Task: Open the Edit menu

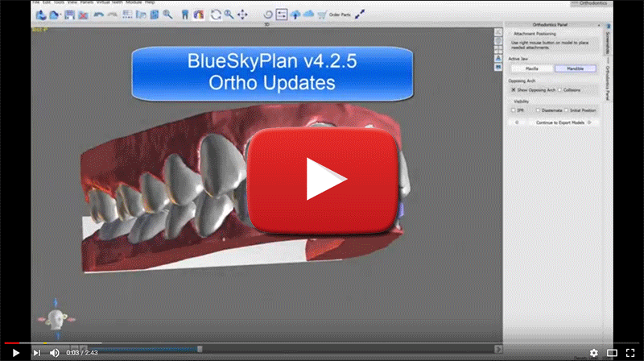Action: coord(47,2)
